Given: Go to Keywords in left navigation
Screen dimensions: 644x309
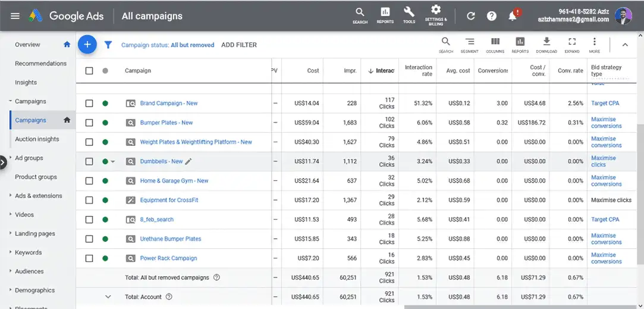Looking at the screenshot, I should tap(28, 252).
